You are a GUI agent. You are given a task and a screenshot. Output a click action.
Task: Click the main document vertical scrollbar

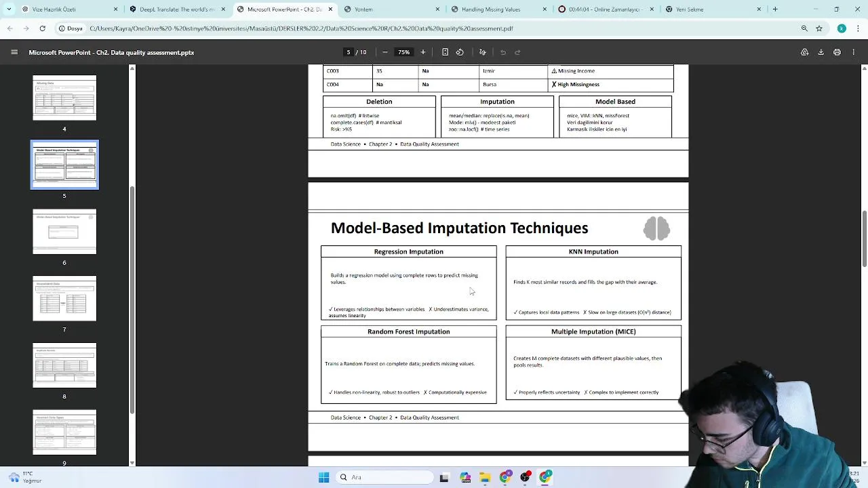tap(865, 239)
